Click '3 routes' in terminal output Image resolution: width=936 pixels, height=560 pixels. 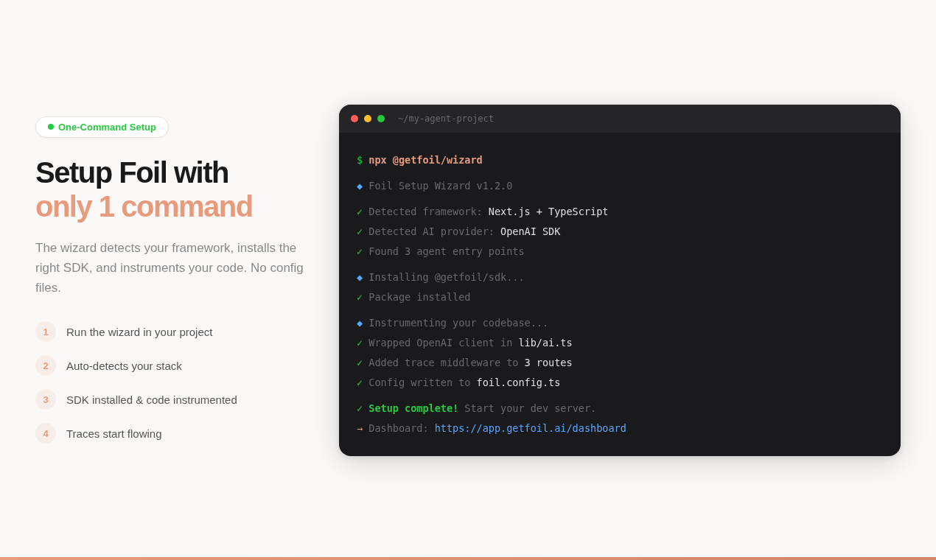(548, 363)
